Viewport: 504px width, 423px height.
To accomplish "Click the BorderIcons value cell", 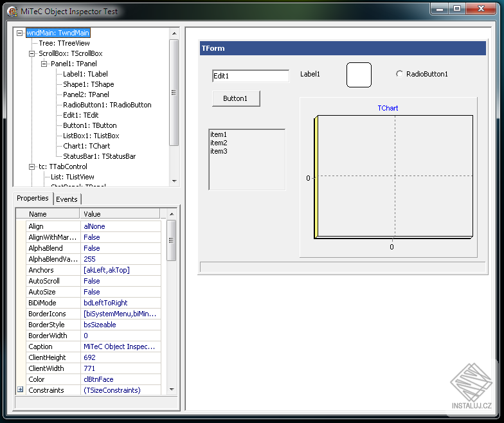I will 121,314.
